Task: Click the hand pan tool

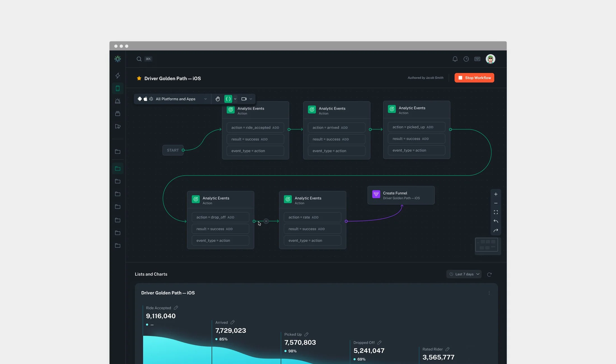Action: 218,99
